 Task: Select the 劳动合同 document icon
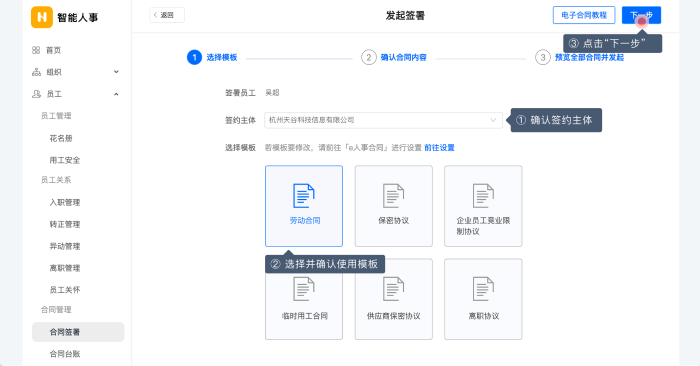(304, 195)
